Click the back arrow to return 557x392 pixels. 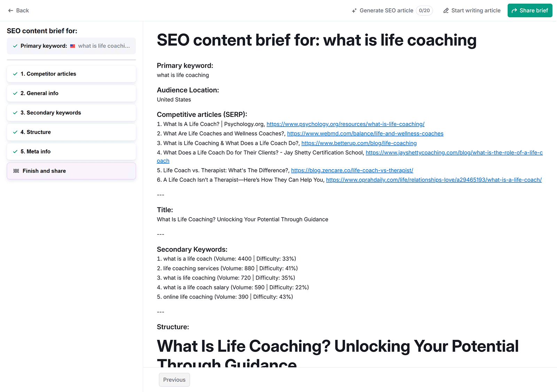pos(10,10)
